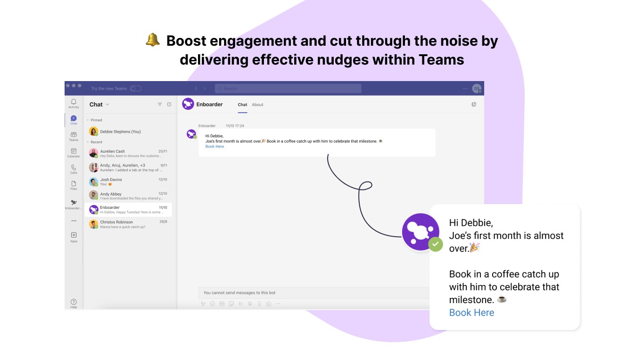Open the Christos Robinson conversation

128,224
